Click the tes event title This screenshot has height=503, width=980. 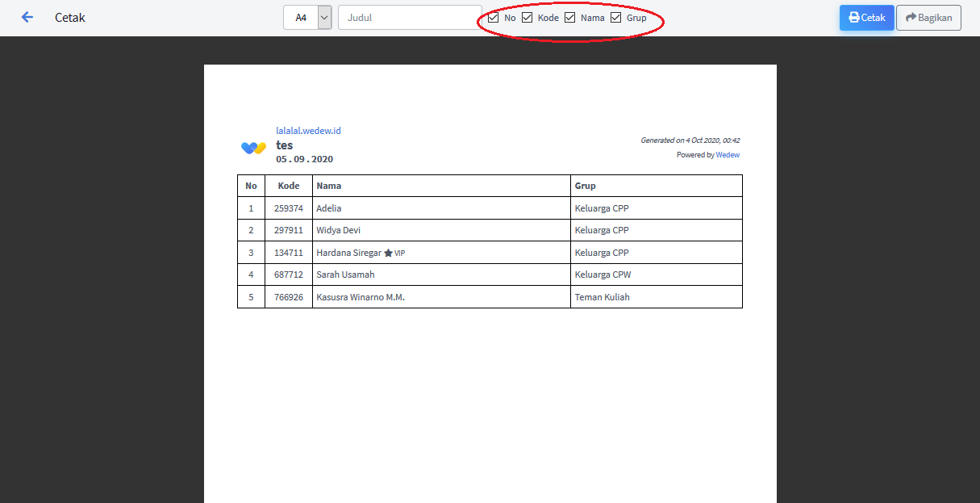[x=285, y=145]
